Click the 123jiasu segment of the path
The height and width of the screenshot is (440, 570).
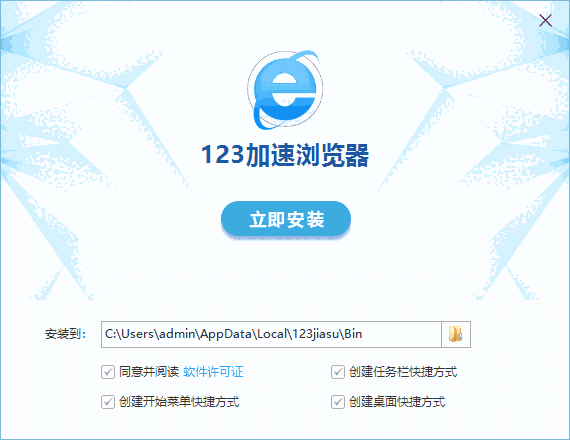point(316,334)
